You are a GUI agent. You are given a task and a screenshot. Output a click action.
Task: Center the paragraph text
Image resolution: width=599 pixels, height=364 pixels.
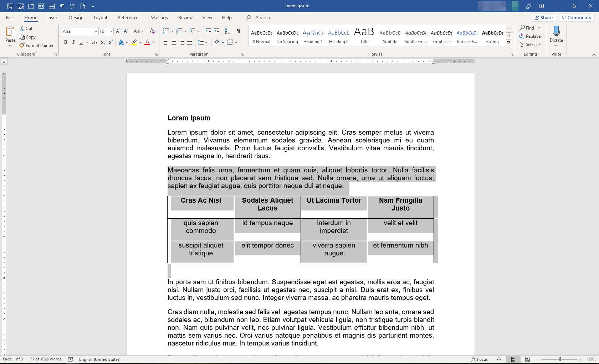pyautogui.click(x=174, y=42)
